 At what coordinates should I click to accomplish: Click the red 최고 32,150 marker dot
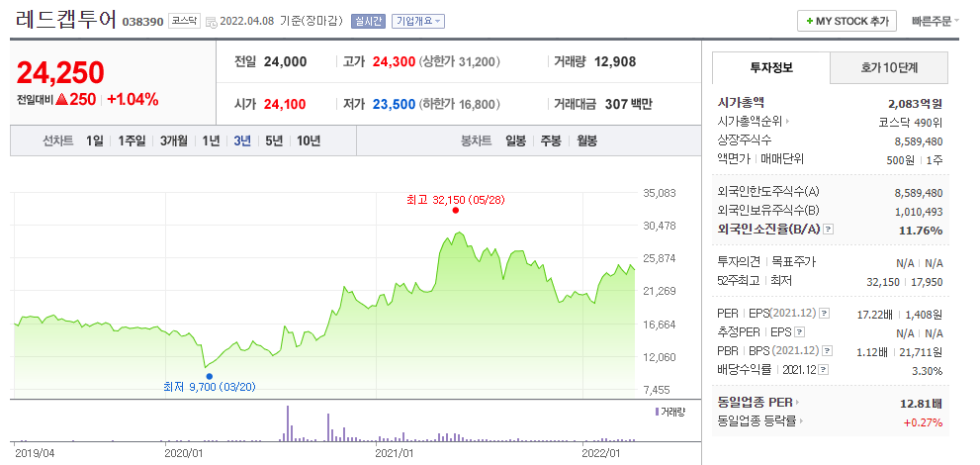456,211
